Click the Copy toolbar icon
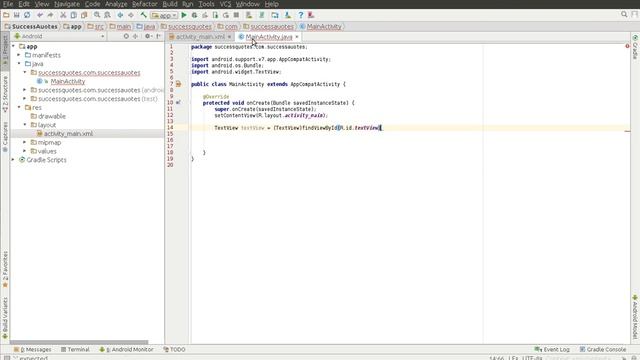Image resolution: width=640 pixels, height=360 pixels. pyautogui.click(x=73, y=15)
